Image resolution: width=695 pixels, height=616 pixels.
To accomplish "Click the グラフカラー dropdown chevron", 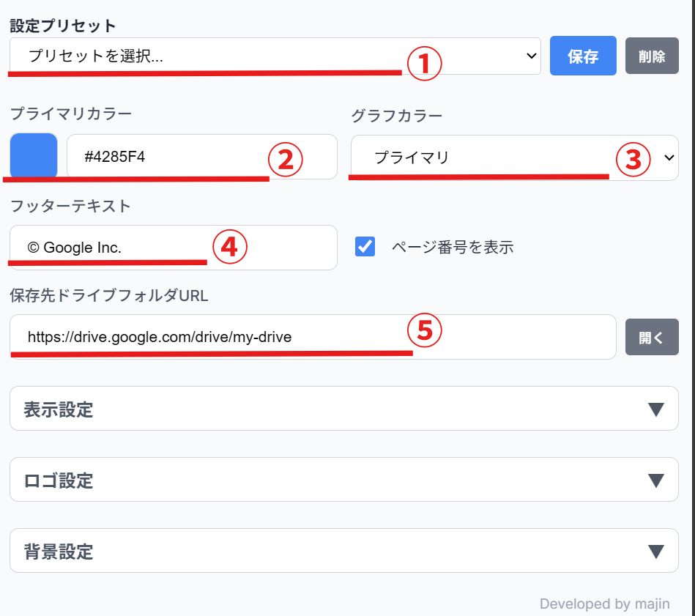I will 668,157.
